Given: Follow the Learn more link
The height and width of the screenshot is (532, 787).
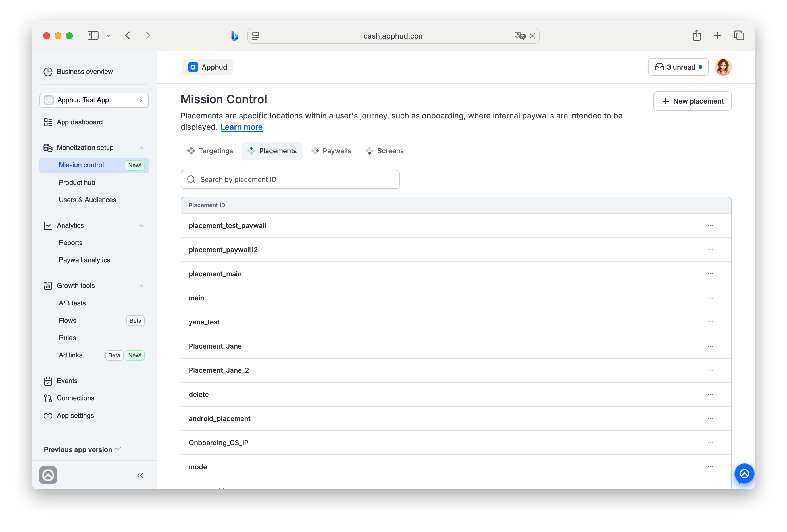Looking at the screenshot, I should (241, 127).
